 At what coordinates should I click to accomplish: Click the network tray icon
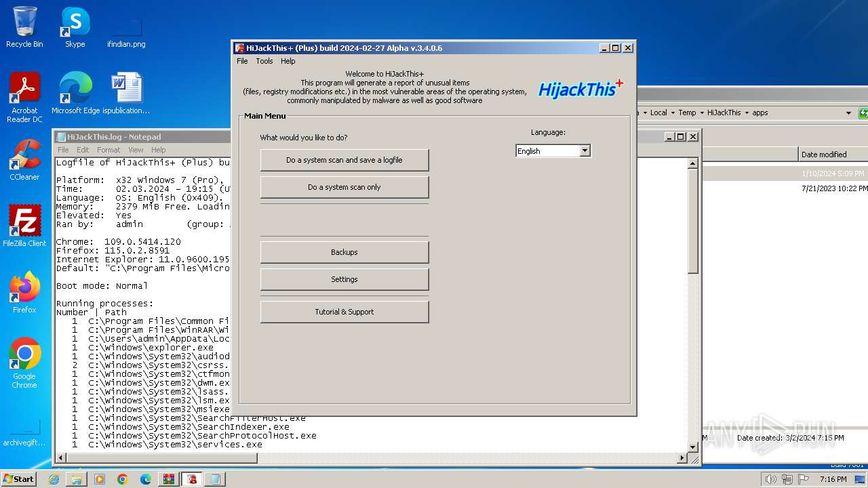click(x=787, y=479)
